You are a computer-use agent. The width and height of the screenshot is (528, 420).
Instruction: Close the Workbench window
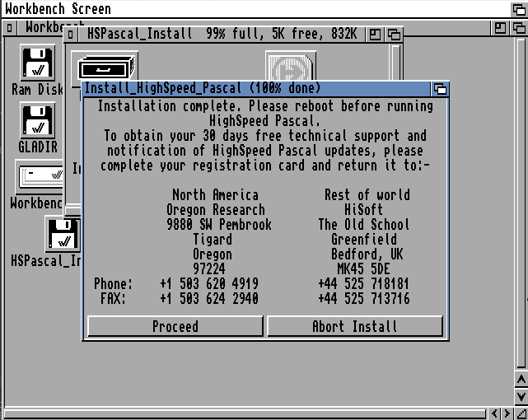tap(9, 28)
